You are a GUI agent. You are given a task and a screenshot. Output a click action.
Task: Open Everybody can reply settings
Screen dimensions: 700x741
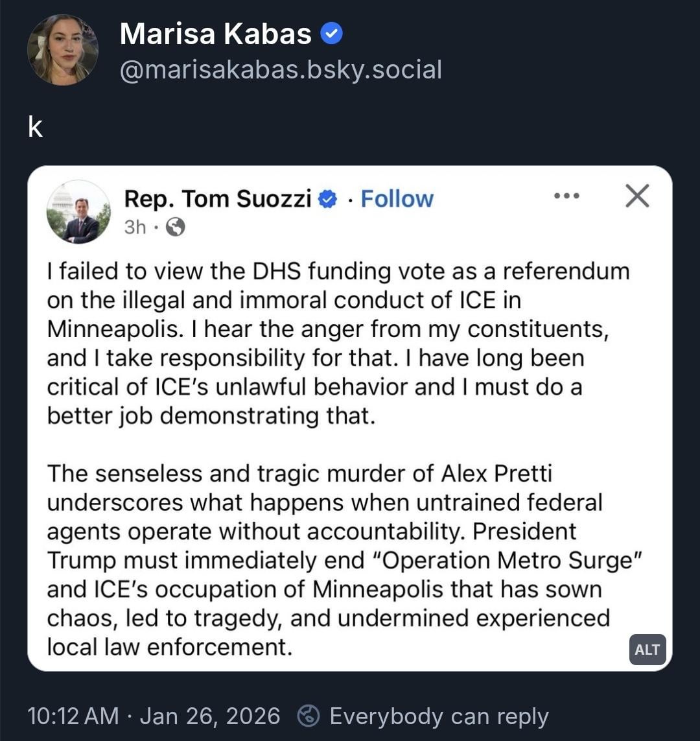pyautogui.click(x=439, y=716)
